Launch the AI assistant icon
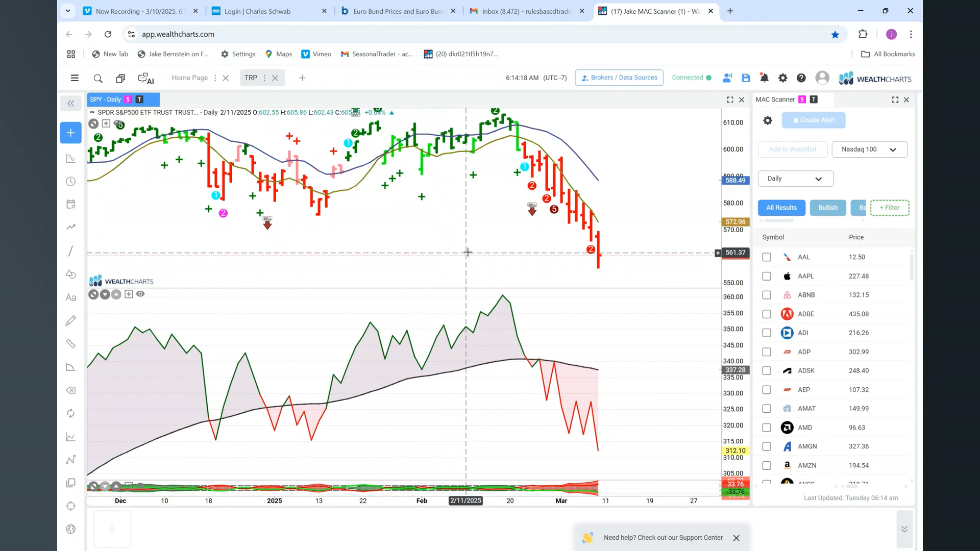The width and height of the screenshot is (980, 551). click(x=146, y=79)
